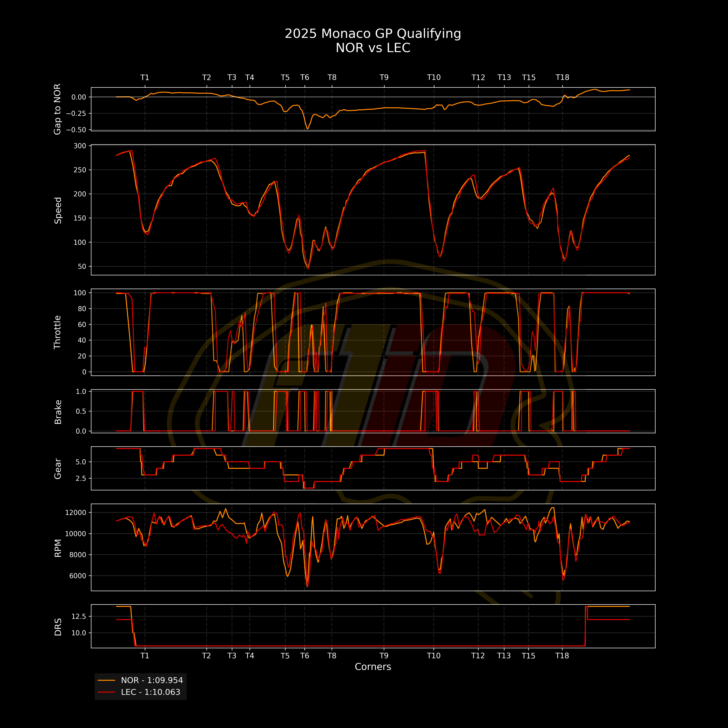728x728 pixels.
Task: Click the T5 label on bottom axis
Action: point(285,656)
